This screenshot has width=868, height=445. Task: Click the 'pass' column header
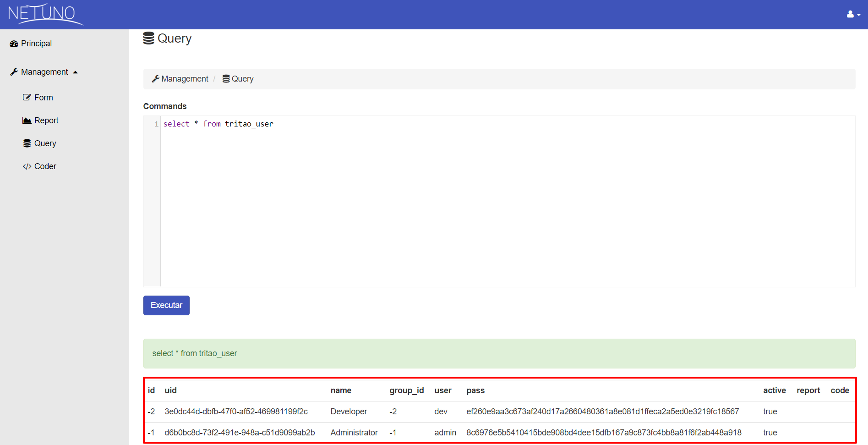point(475,390)
